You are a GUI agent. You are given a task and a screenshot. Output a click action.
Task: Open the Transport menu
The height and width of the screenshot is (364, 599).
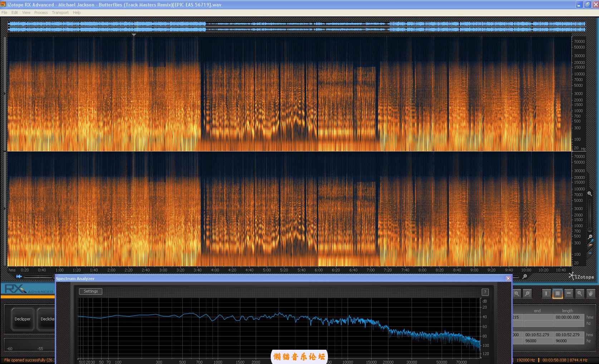click(60, 13)
